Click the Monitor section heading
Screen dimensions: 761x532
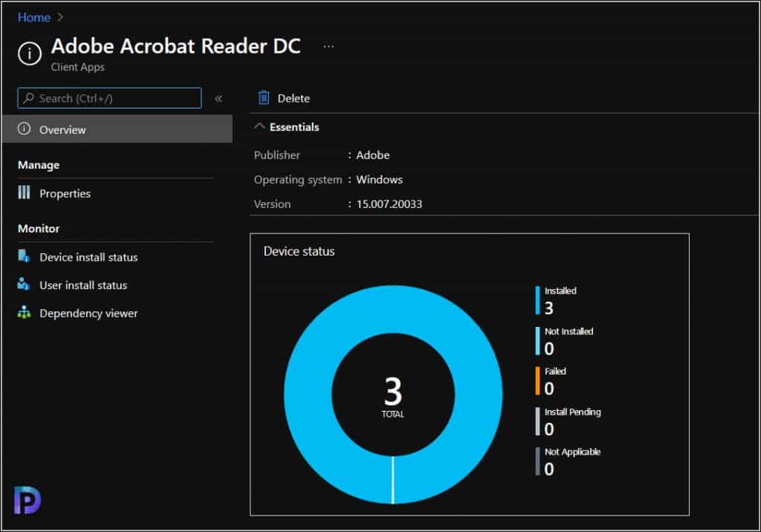coord(39,229)
